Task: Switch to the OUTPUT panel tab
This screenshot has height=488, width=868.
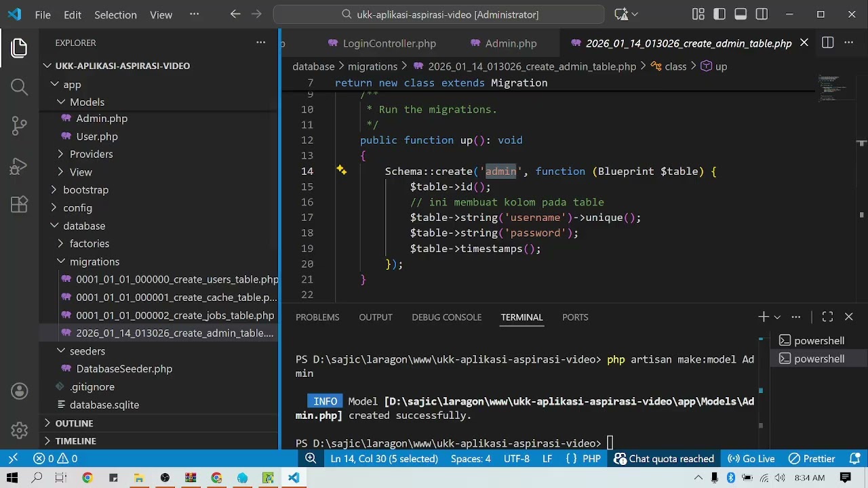Action: click(376, 317)
